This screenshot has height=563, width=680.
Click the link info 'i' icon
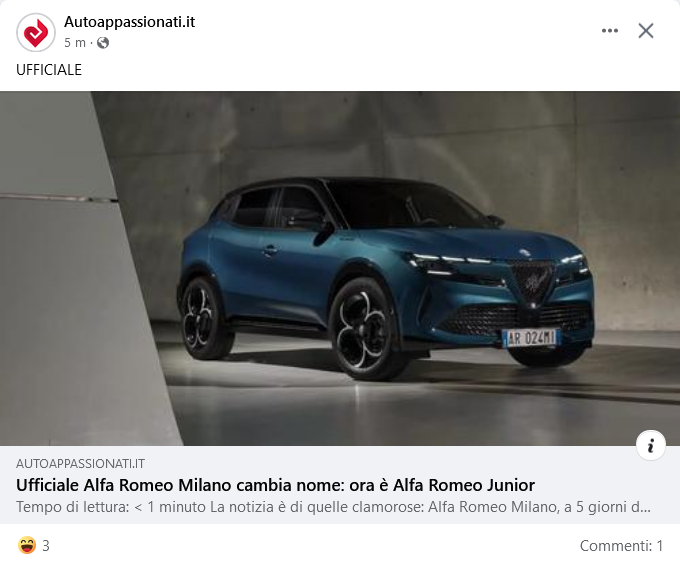tap(651, 445)
